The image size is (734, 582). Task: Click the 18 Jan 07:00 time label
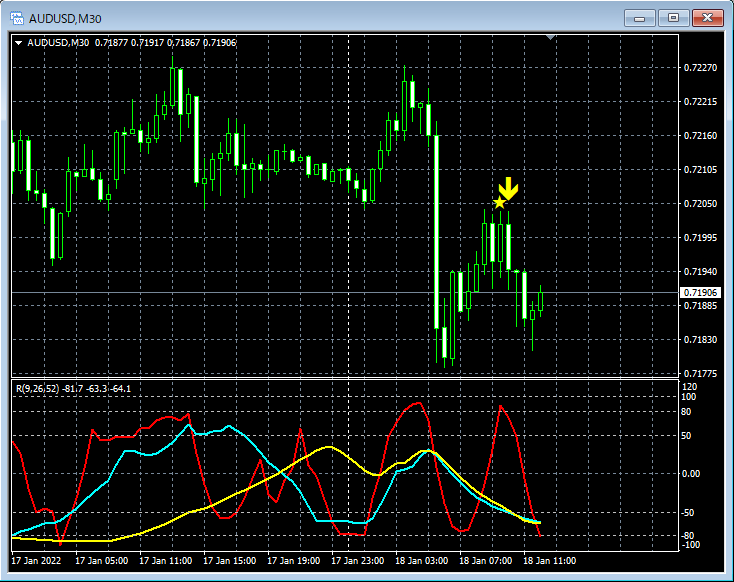485,560
